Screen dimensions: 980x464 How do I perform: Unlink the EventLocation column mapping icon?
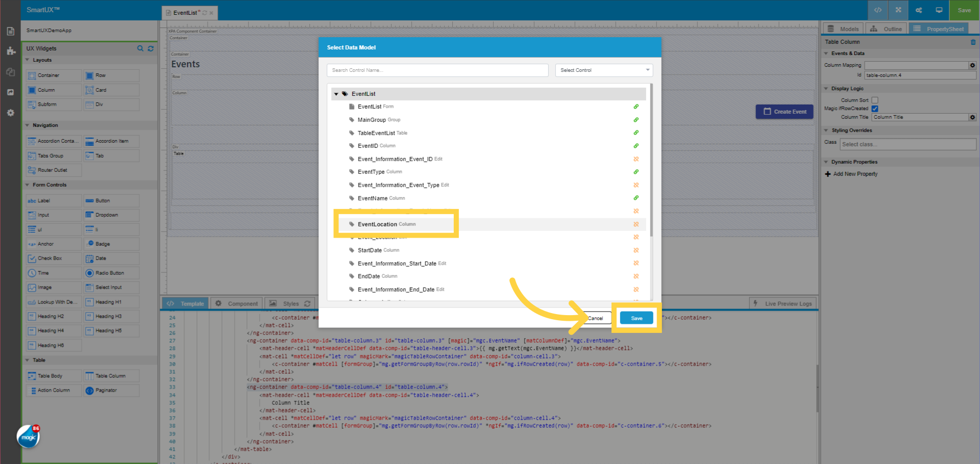coord(636,224)
